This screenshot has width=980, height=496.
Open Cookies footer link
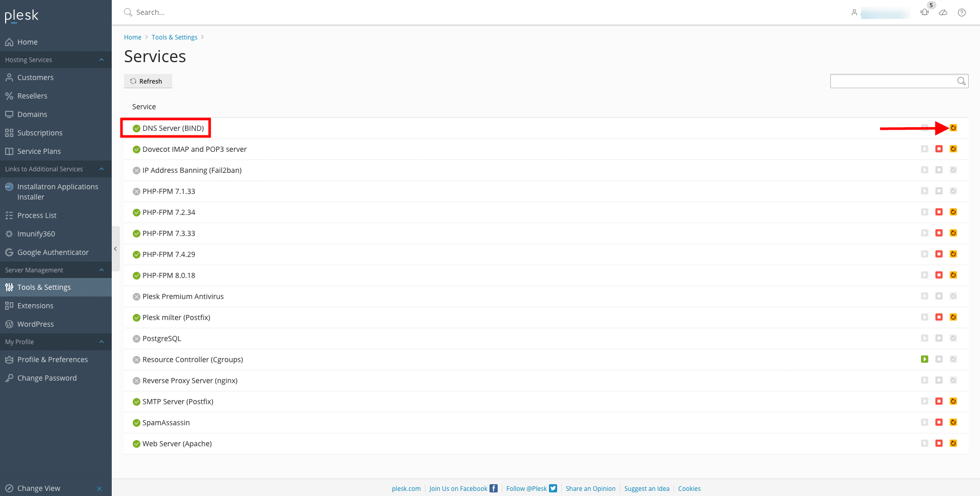click(689, 489)
